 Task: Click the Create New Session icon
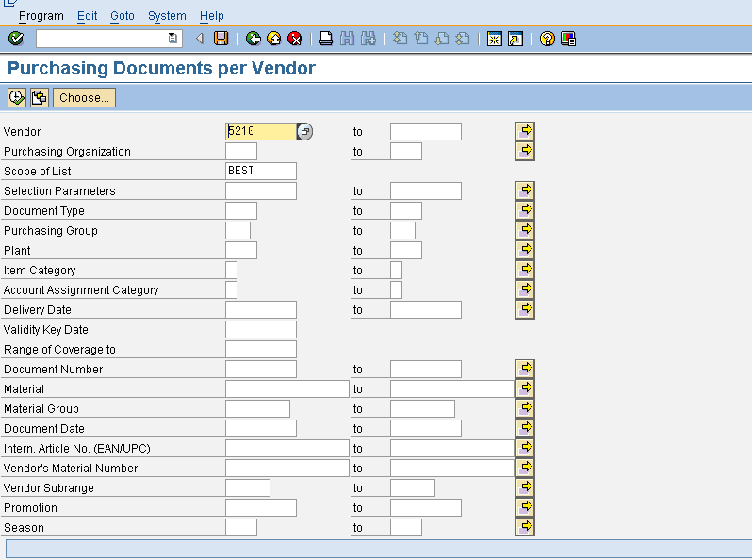(x=495, y=39)
